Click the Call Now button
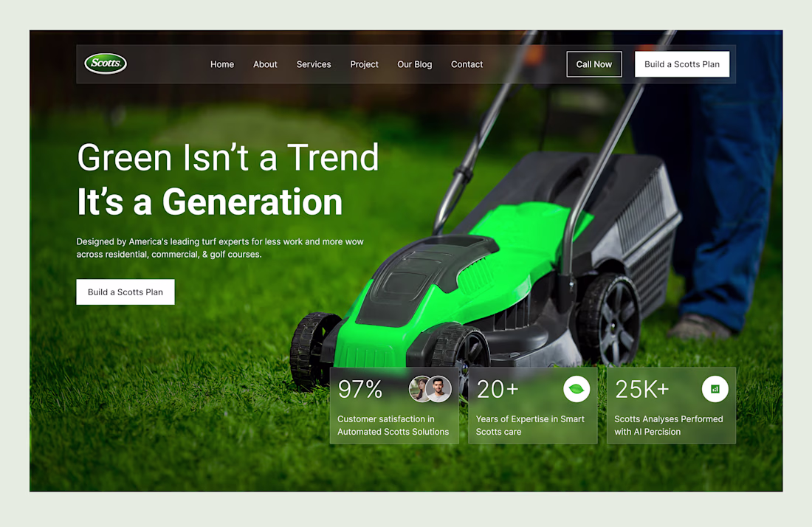Screen dimensions: 812x527 [594, 64]
